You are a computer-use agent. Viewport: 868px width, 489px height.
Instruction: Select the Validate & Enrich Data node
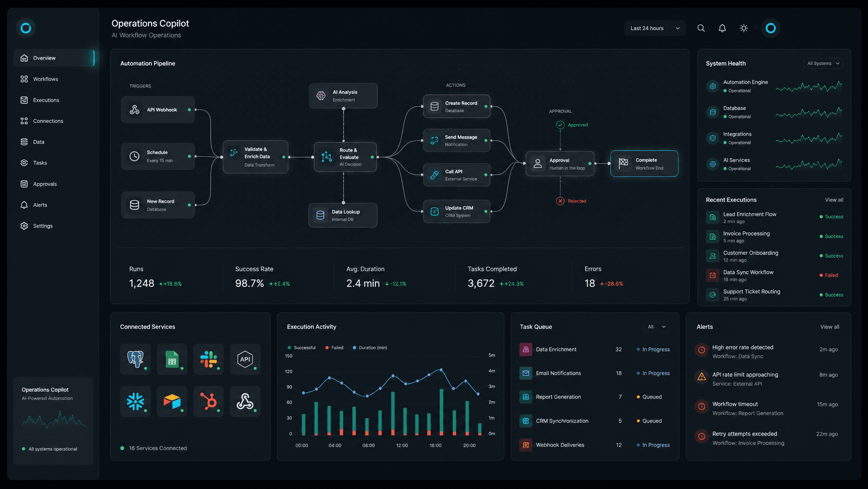pyautogui.click(x=255, y=156)
